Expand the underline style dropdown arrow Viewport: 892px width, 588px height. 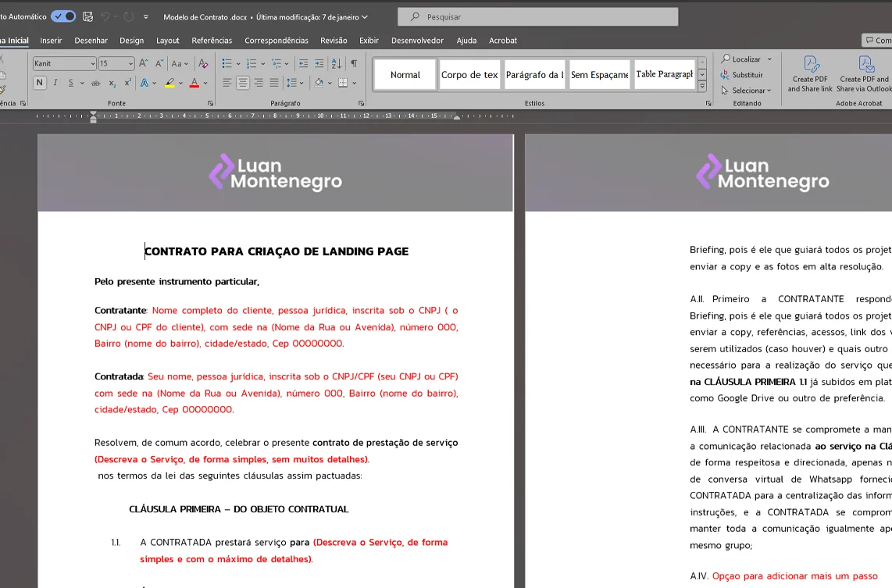82,83
